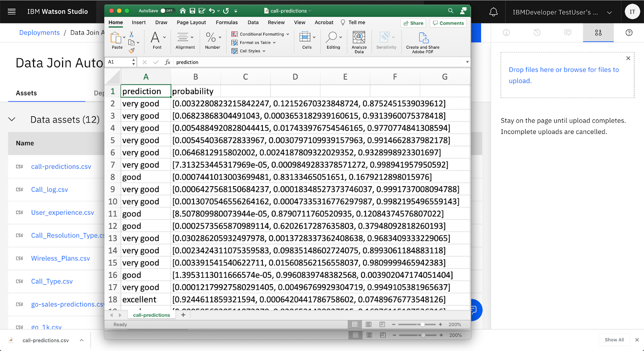This screenshot has width=644, height=351.
Task: Open Analyze Data tool
Action: (359, 42)
